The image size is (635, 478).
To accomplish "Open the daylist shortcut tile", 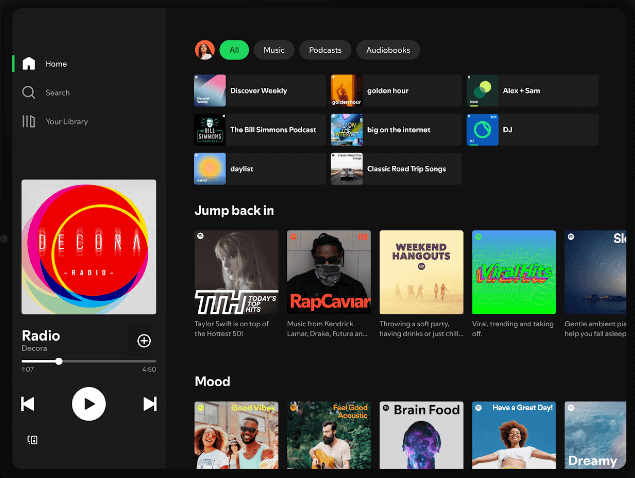I will click(x=260, y=169).
